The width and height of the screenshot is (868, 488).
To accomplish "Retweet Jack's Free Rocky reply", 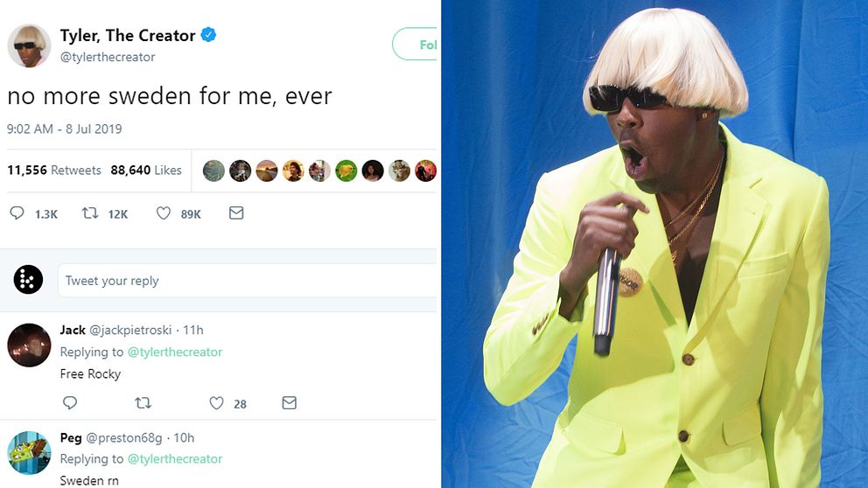I will [x=143, y=402].
